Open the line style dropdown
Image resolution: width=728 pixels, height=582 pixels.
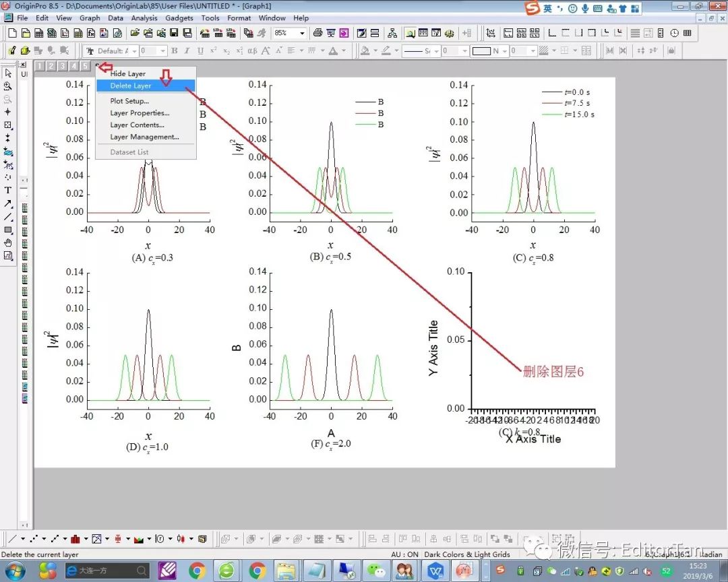tap(436, 51)
